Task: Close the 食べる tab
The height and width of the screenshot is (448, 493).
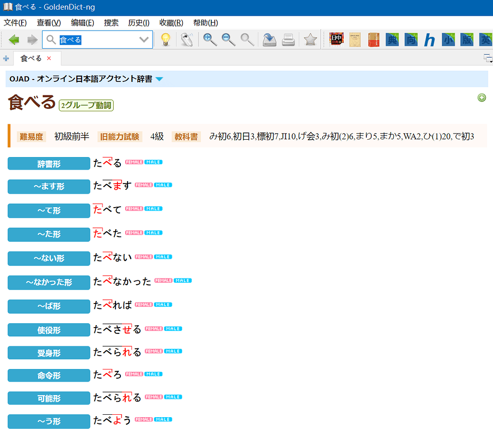Action: [x=49, y=58]
